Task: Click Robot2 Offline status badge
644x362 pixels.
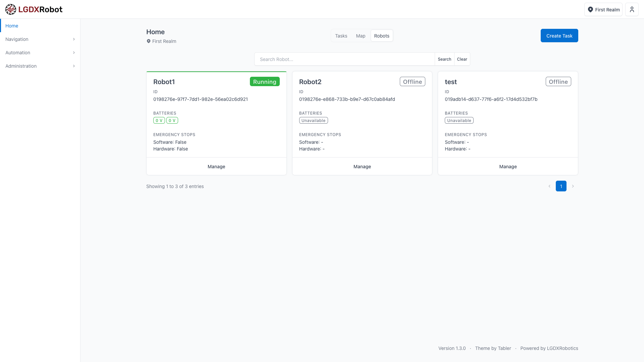Action: tap(412, 82)
